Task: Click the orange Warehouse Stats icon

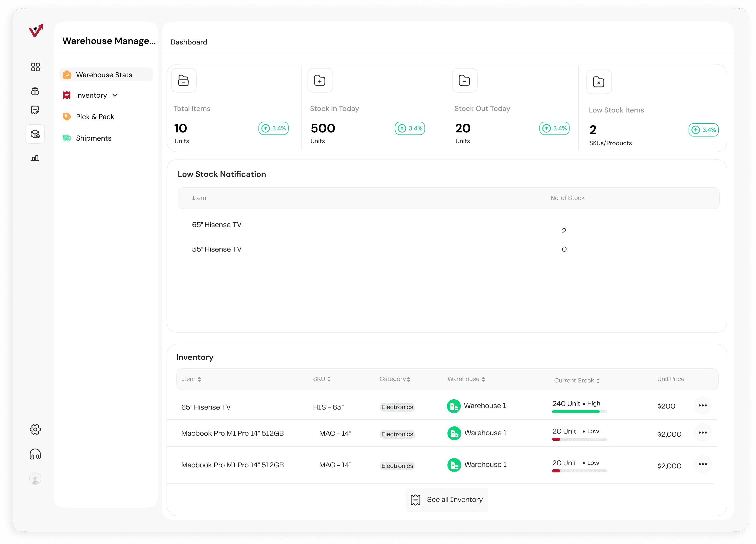Action: (x=67, y=75)
